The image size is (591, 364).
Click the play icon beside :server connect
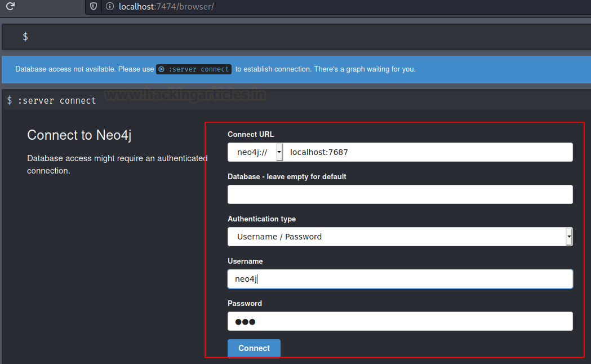pos(161,69)
